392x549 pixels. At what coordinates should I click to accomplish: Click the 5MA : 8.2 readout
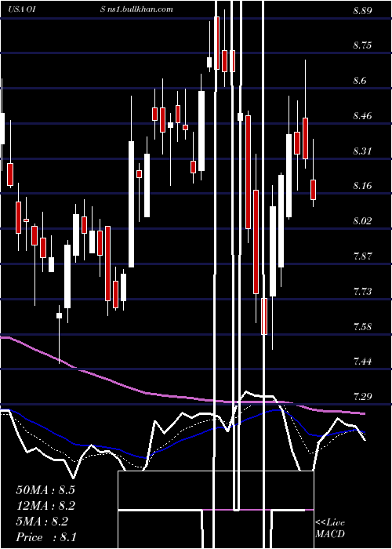(42, 522)
